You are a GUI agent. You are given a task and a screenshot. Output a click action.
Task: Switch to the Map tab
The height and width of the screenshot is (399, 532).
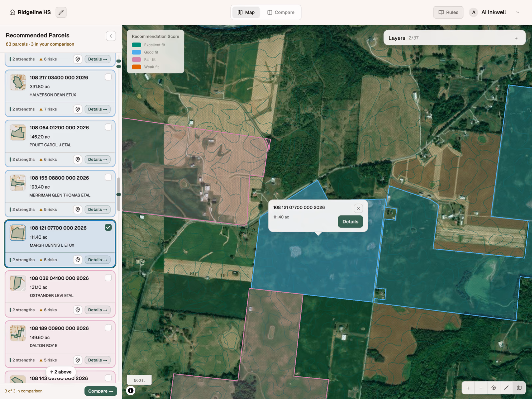coord(246,12)
